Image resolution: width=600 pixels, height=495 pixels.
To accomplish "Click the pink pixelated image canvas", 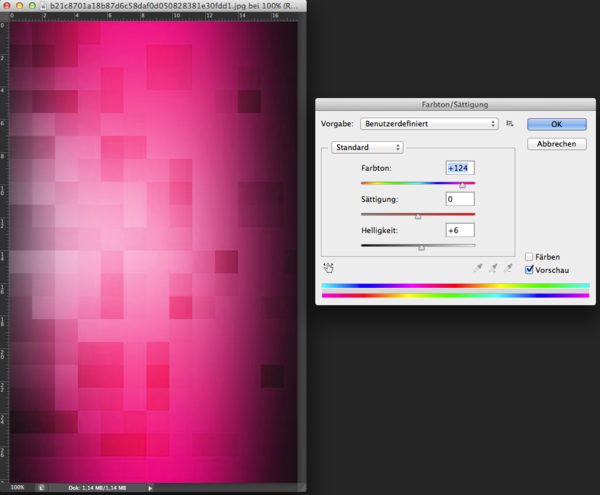I will (x=153, y=252).
